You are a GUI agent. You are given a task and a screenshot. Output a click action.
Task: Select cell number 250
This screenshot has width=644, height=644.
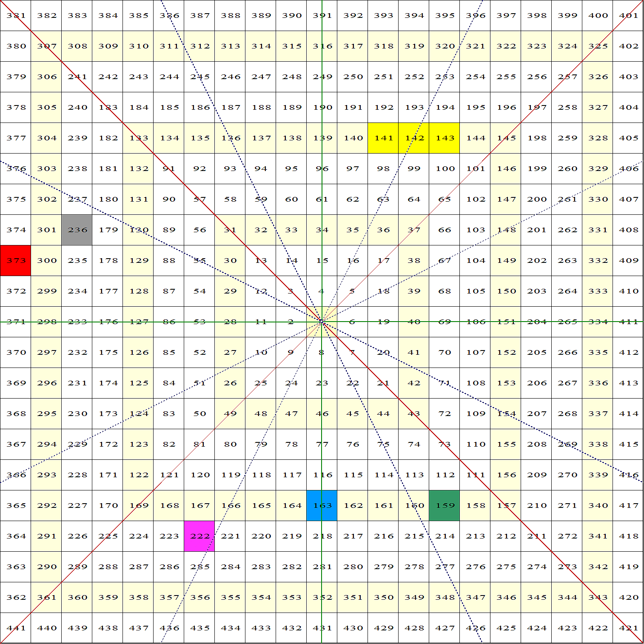click(352, 77)
